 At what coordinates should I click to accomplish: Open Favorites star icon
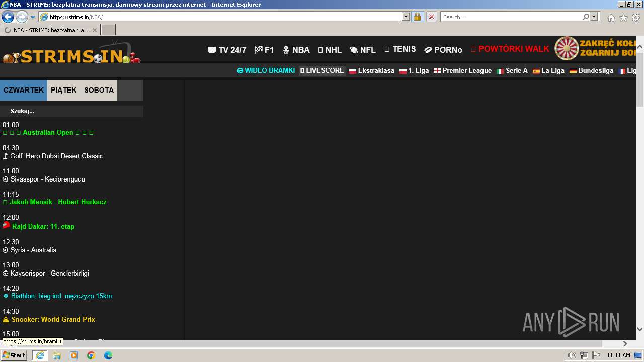tap(623, 18)
